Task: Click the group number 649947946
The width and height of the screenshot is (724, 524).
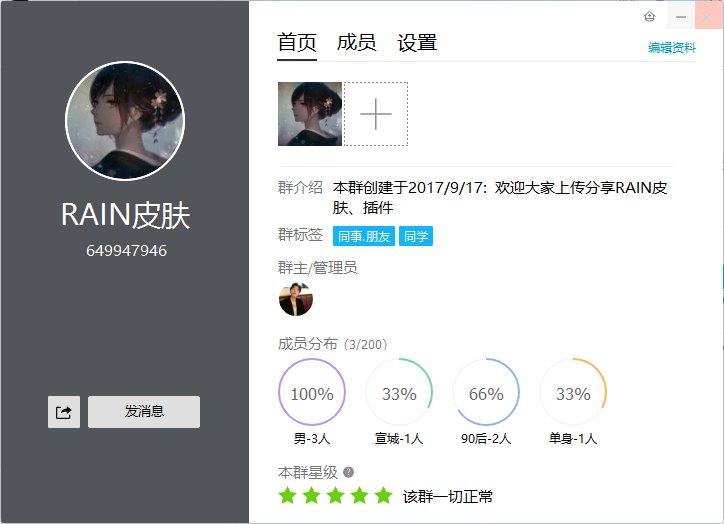Action: coord(126,251)
